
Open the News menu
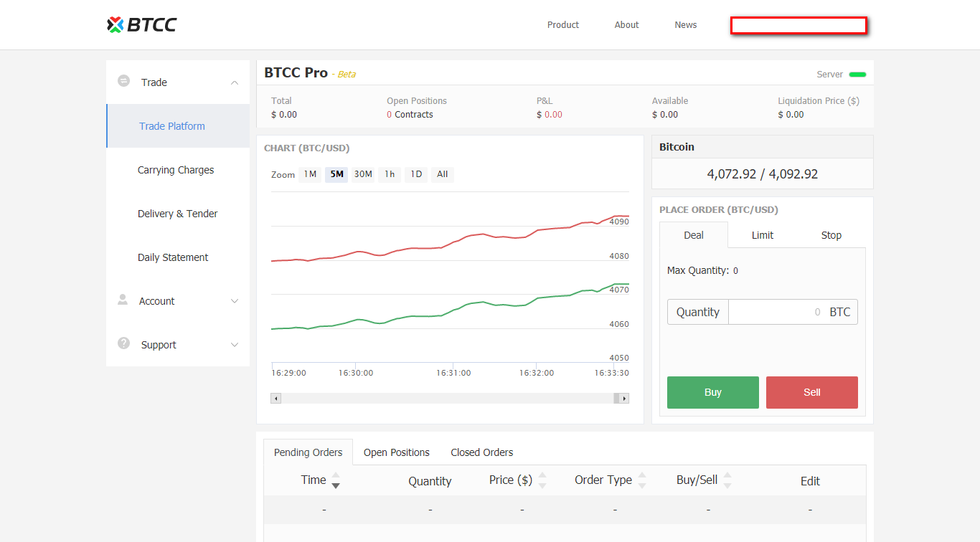[x=686, y=25]
